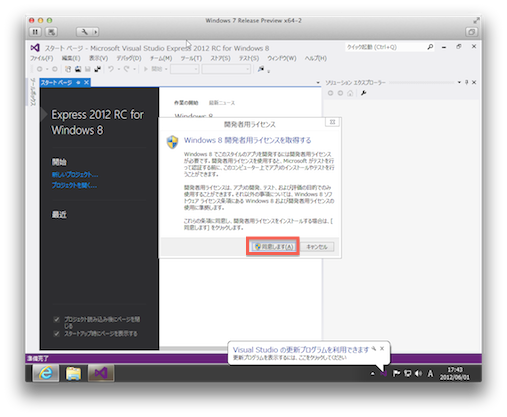The height and width of the screenshot is (417, 507).
Task: Click the 準備完了 status bar text
Action: [38, 358]
